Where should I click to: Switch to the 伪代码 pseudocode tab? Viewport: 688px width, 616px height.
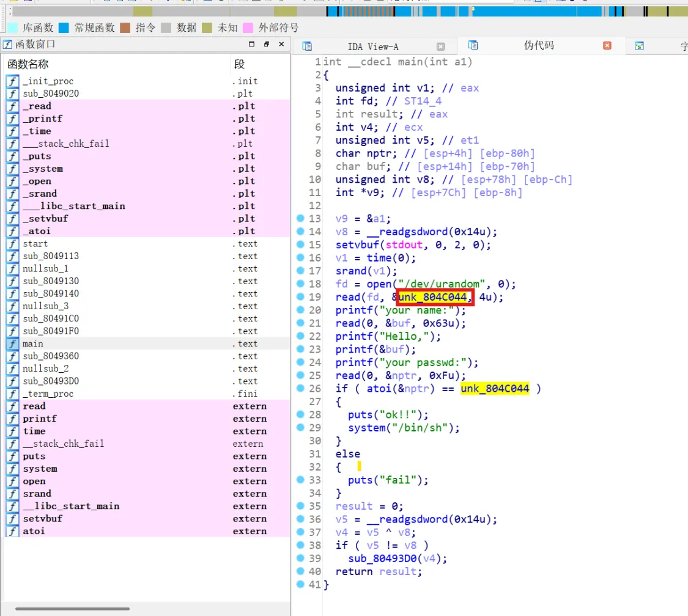click(539, 45)
